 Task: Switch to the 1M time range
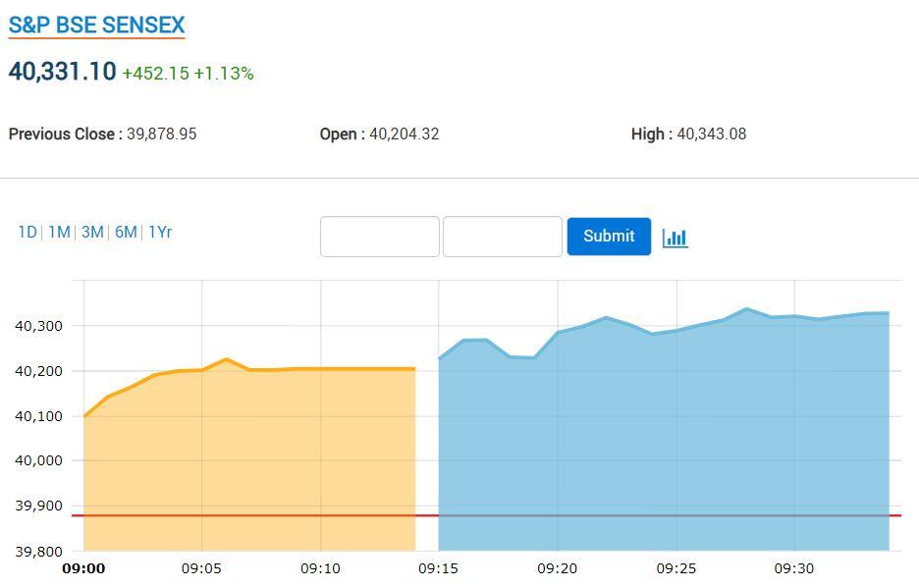tap(59, 233)
